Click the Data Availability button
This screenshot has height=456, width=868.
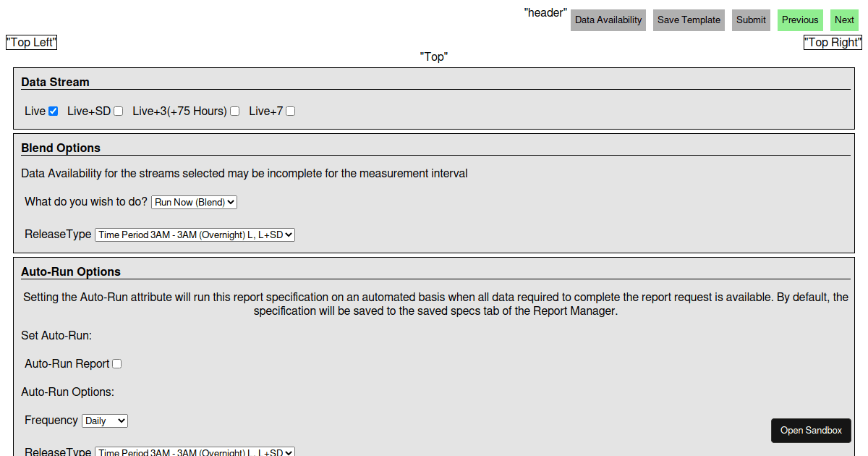tap(608, 20)
